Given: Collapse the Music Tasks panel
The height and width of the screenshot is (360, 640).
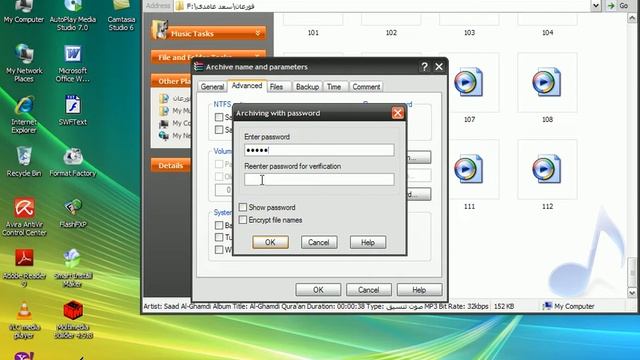Looking at the screenshot, I should [258, 33].
